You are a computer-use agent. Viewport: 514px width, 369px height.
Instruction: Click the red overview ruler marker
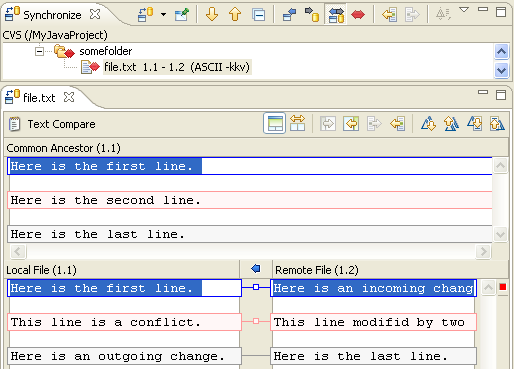503,287
